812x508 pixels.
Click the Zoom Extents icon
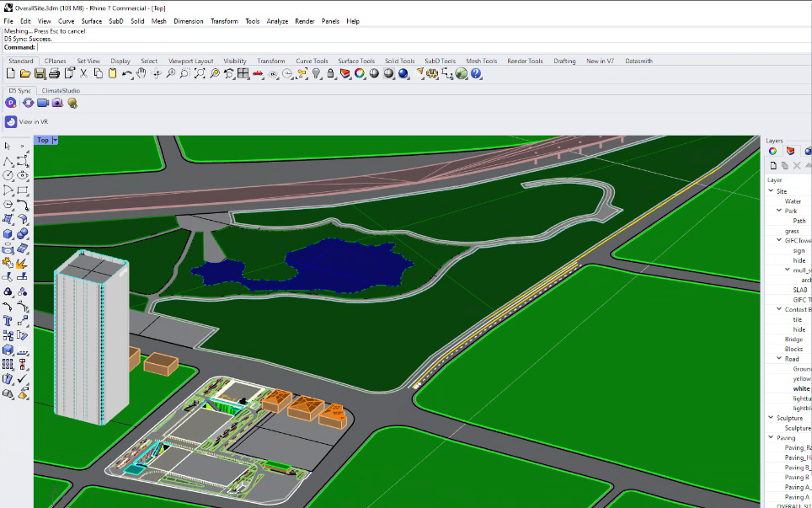coord(200,74)
